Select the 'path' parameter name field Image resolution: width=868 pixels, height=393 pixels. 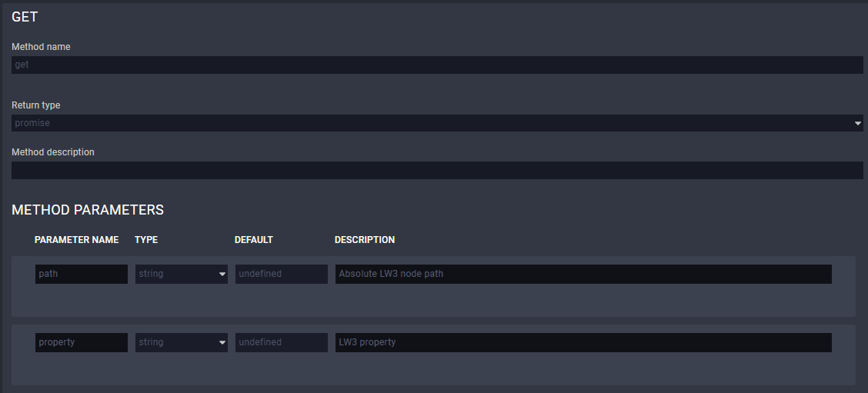pyautogui.click(x=82, y=274)
